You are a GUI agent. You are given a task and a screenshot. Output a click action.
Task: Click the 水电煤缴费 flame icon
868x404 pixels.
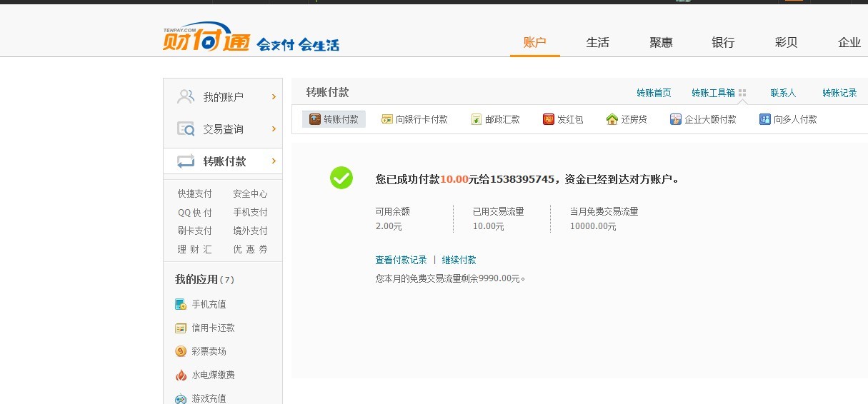click(181, 375)
